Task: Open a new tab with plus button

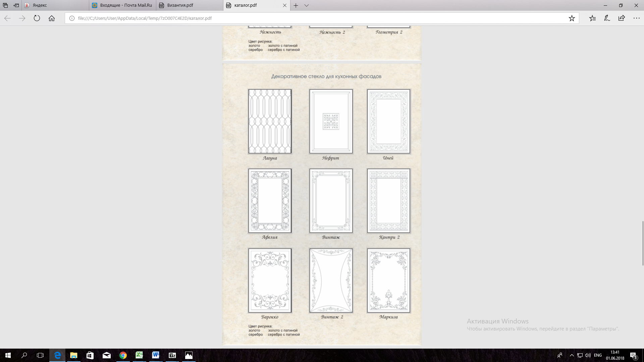Action: pyautogui.click(x=296, y=5)
